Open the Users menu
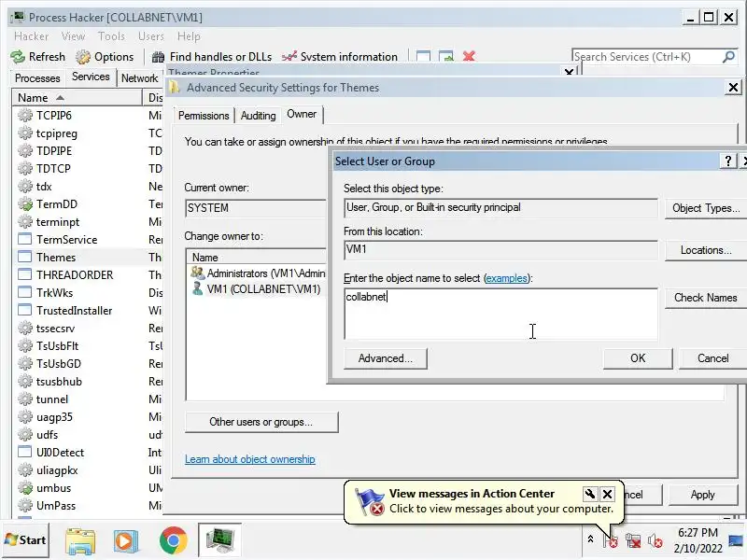This screenshot has height=560, width=747. pos(151,36)
